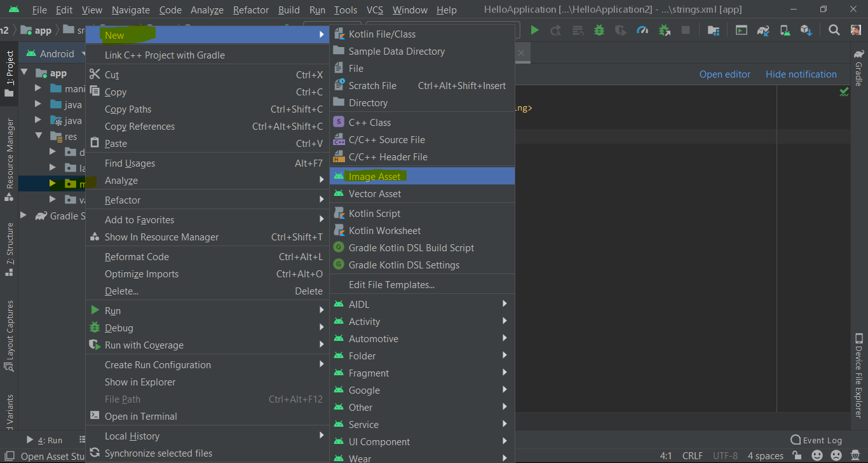Click the user avatar picture in toolbar

point(855,30)
